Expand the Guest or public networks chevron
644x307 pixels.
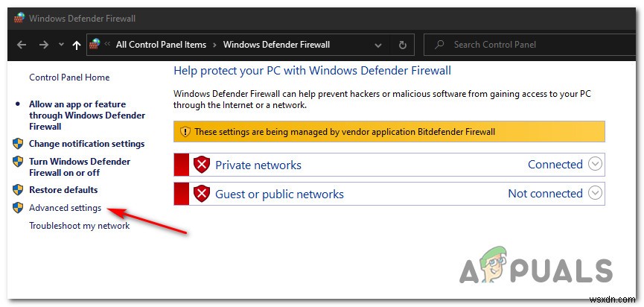tap(595, 193)
